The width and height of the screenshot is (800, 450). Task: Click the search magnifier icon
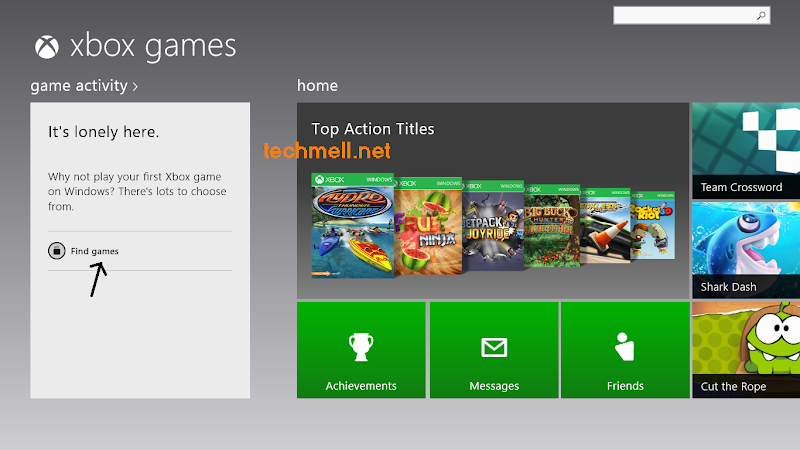coord(761,16)
